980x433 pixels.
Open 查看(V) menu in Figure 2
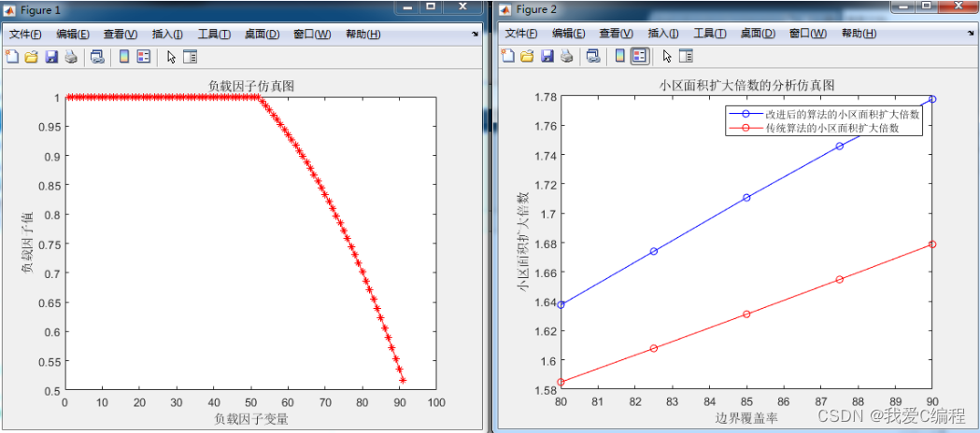click(617, 34)
